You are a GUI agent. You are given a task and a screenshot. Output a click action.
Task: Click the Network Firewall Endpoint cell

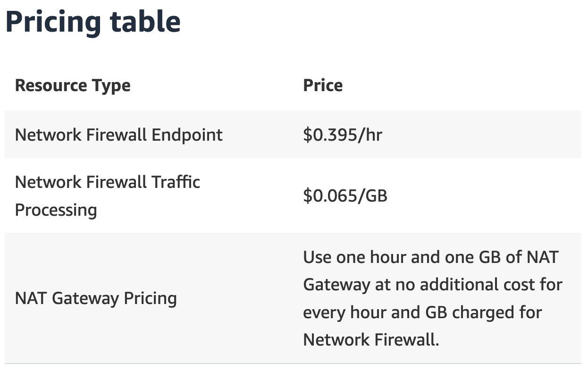(118, 135)
